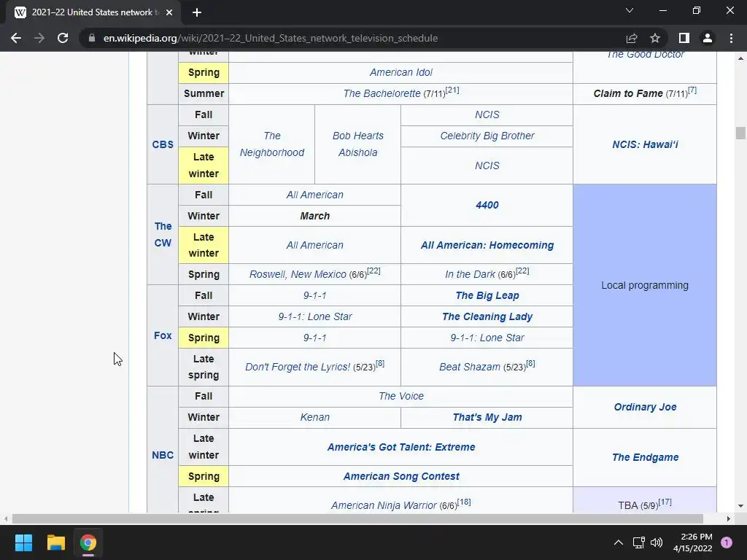The image size is (747, 560).
Task: Go back to the previous page
Action: tap(16, 38)
